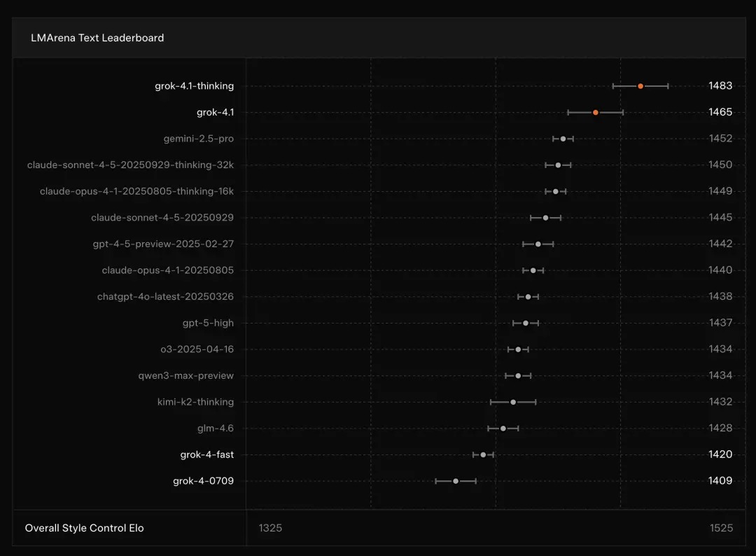
Task: Select the grok-4-fast error bar
Action: tap(482, 454)
